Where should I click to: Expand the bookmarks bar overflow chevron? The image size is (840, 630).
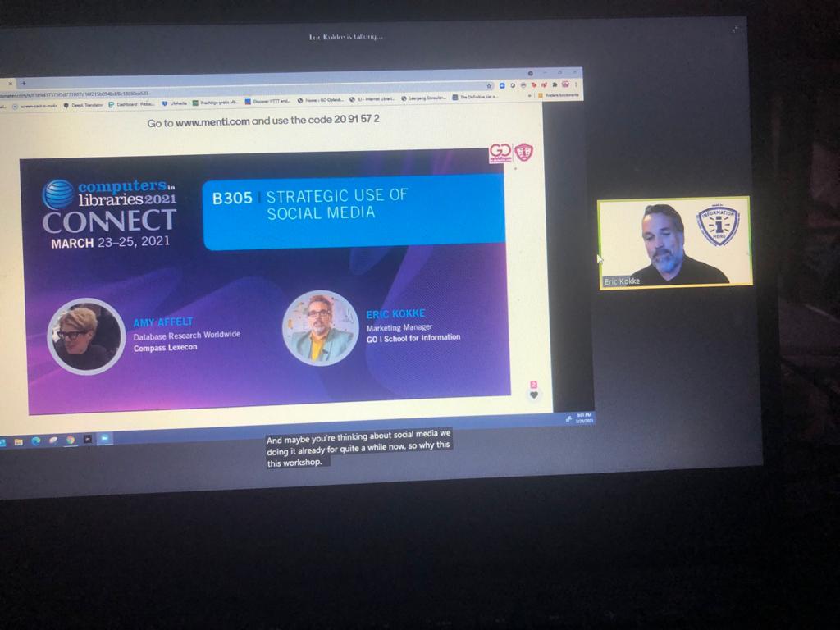530,95
